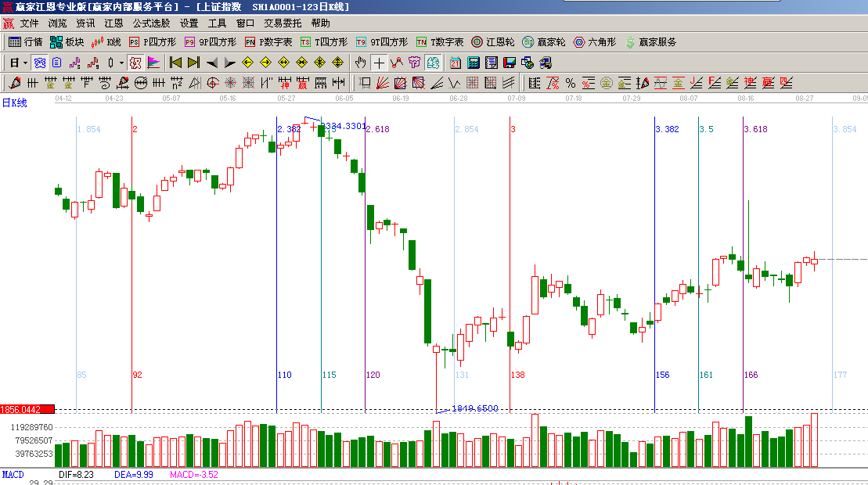
Task: Launch the 江恩轮 Gann wheel tool
Action: [x=493, y=42]
